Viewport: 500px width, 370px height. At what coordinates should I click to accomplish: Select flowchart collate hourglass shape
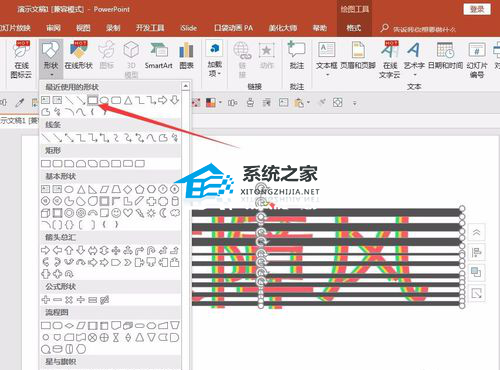click(x=116, y=338)
